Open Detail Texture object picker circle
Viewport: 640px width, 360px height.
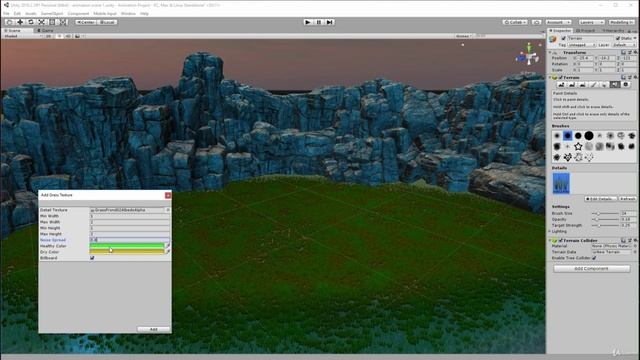(168, 210)
